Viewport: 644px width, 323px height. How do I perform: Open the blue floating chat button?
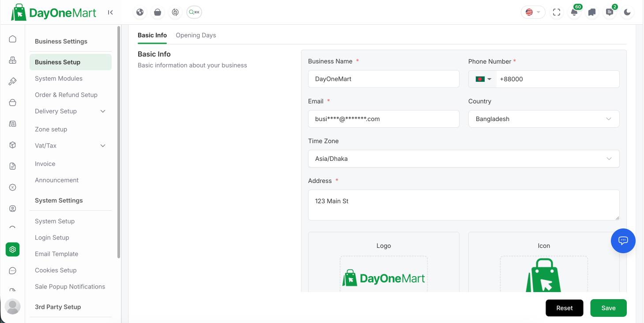click(623, 240)
